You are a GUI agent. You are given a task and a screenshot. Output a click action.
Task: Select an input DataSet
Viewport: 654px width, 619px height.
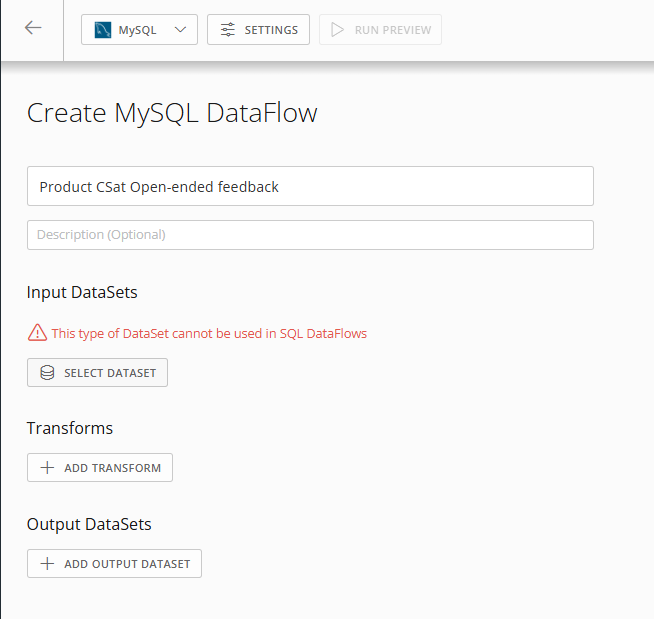pyautogui.click(x=98, y=372)
